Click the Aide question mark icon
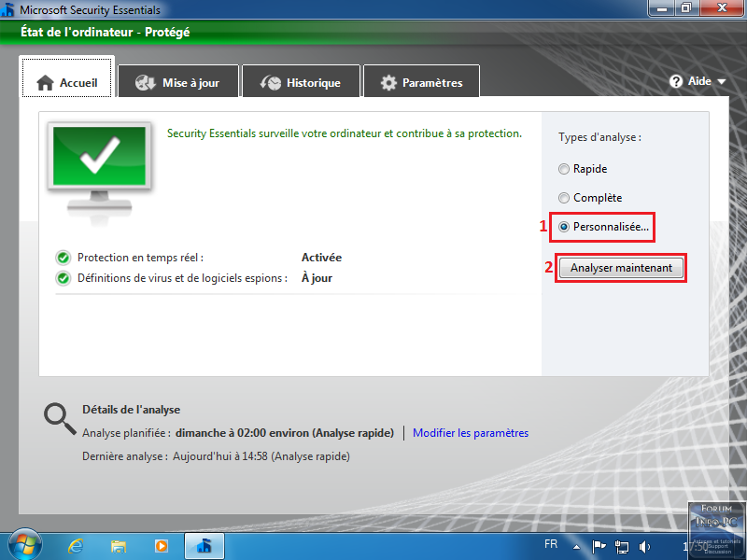 (675, 81)
